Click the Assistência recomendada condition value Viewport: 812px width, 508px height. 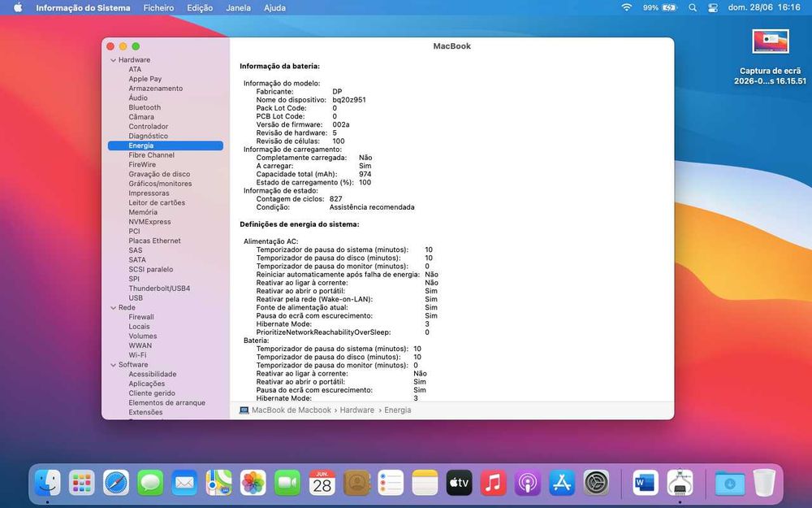(x=372, y=207)
